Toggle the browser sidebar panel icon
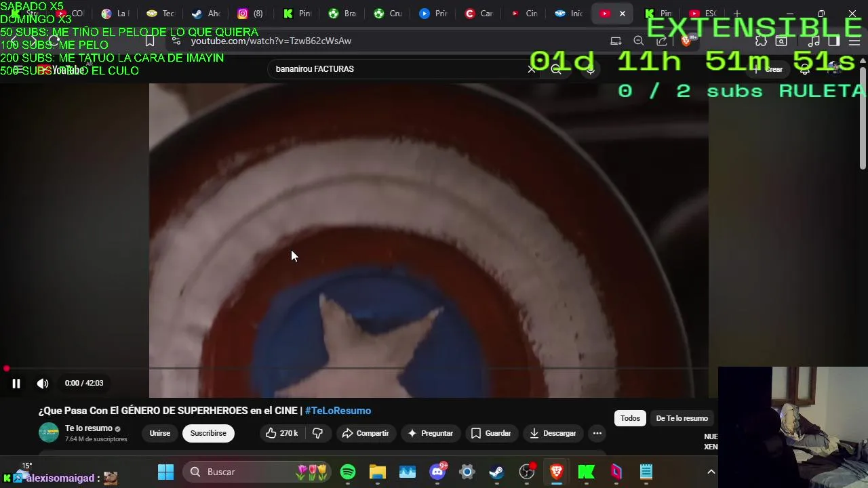 [x=834, y=41]
